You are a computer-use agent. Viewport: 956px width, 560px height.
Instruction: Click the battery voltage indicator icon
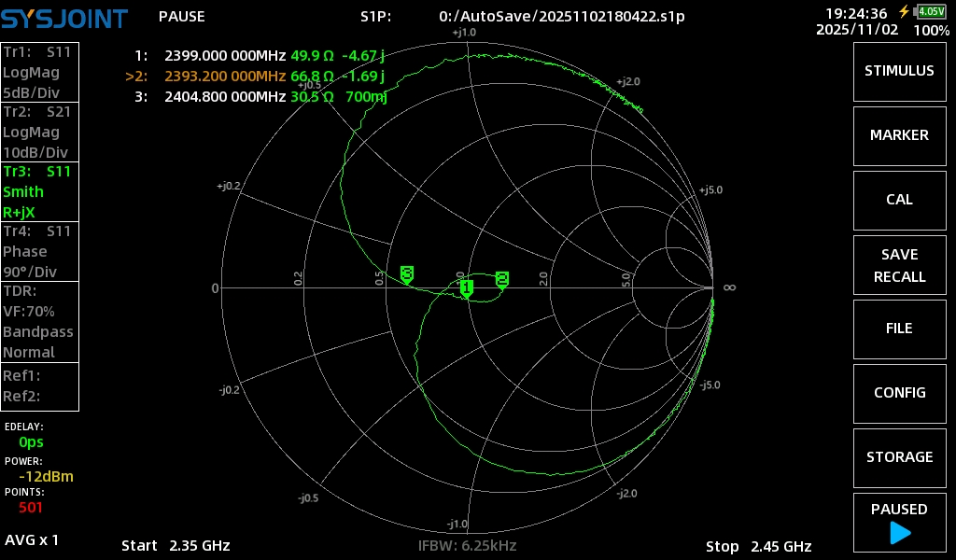tap(930, 12)
